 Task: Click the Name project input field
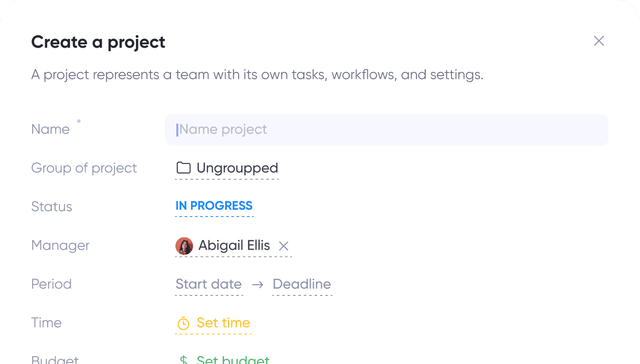click(x=387, y=129)
